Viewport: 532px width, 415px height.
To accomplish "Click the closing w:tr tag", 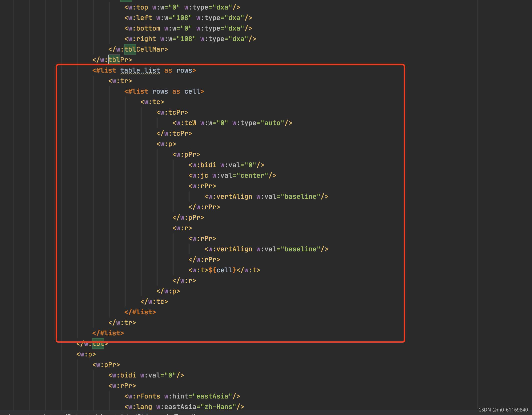I will [122, 323].
